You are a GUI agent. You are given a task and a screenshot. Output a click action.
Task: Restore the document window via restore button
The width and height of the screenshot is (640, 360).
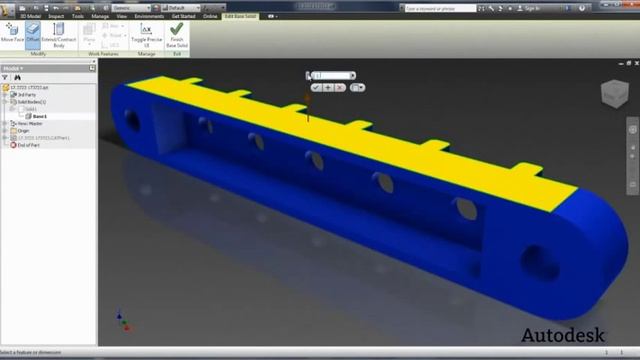pos(629,63)
